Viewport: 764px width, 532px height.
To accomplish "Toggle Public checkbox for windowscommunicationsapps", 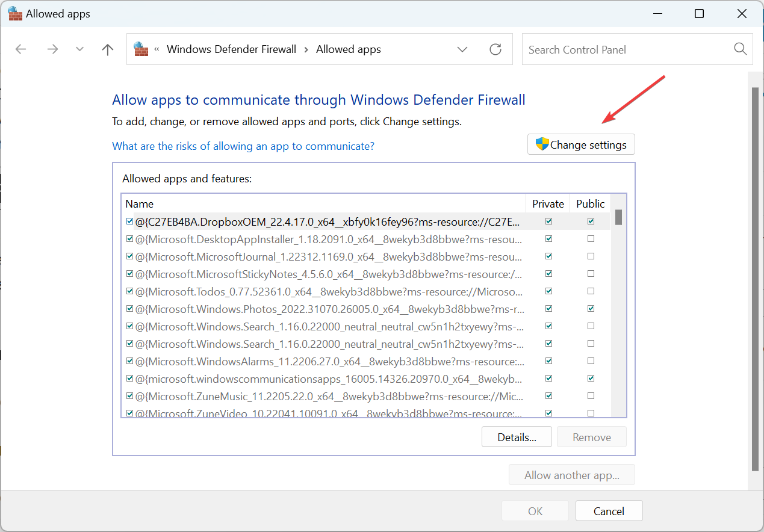I will point(591,379).
